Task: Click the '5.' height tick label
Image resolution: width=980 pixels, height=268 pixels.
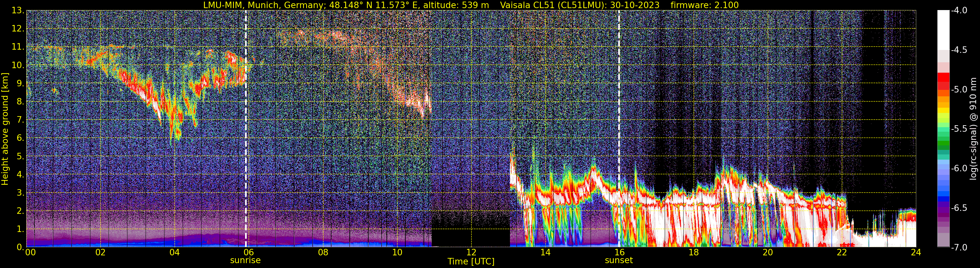Action: (20, 156)
